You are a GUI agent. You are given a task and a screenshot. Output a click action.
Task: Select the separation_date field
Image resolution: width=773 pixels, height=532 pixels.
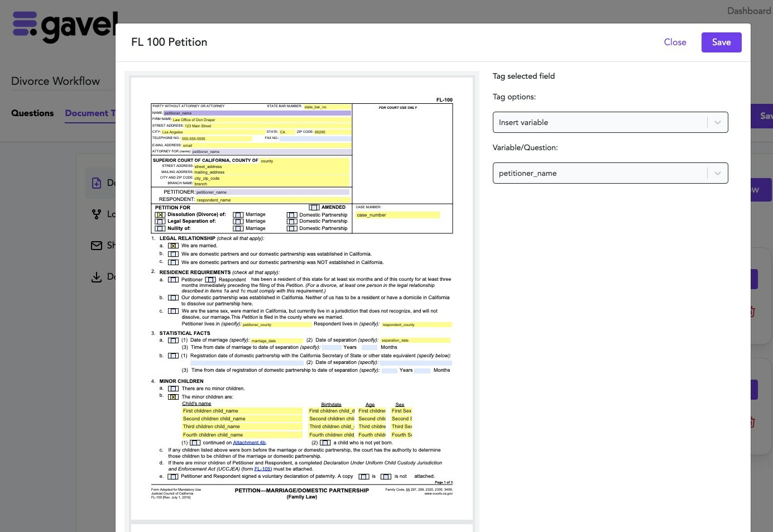[415, 340]
